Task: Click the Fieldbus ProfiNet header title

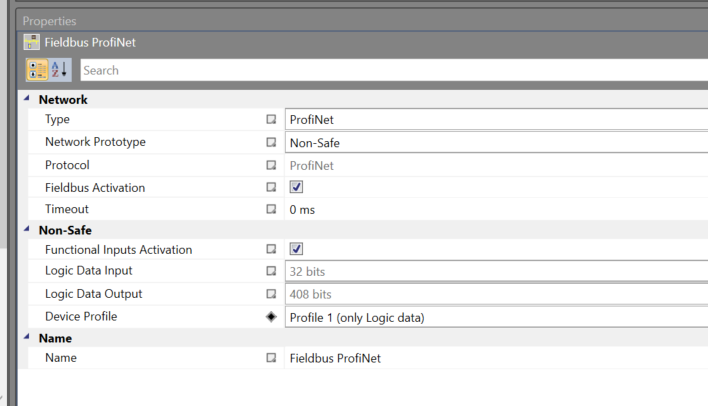Action: point(90,42)
